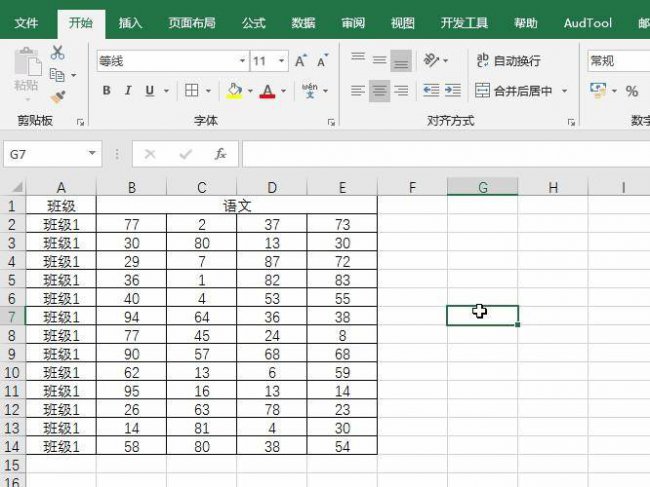Screen dimensions: 650x487
Task: Increase indent icon in alignment group
Action: [x=453, y=90]
